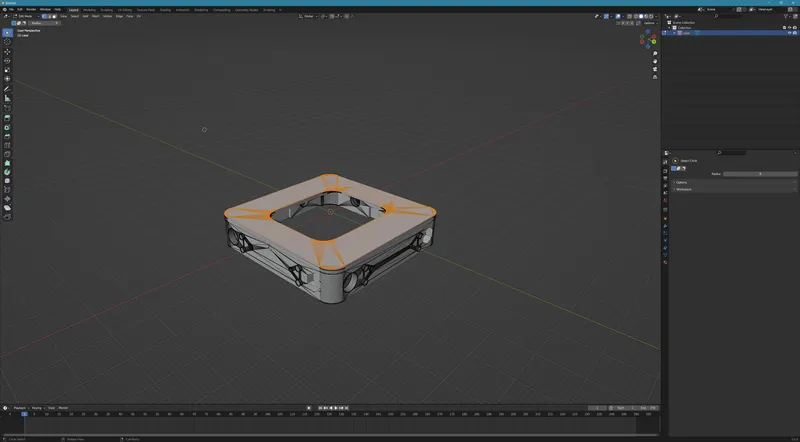Open the Render properties tab
This screenshot has height=442, width=800.
(x=665, y=170)
